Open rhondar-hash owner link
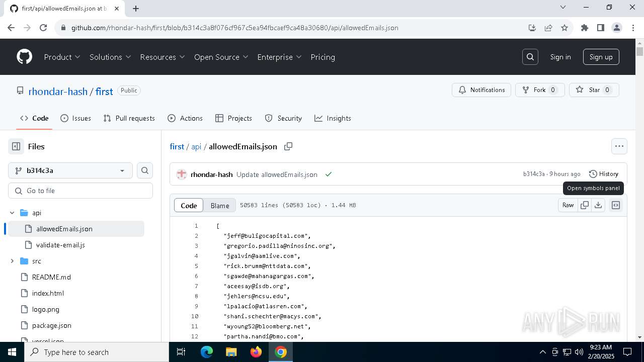This screenshot has height=362, width=644. coord(58,91)
